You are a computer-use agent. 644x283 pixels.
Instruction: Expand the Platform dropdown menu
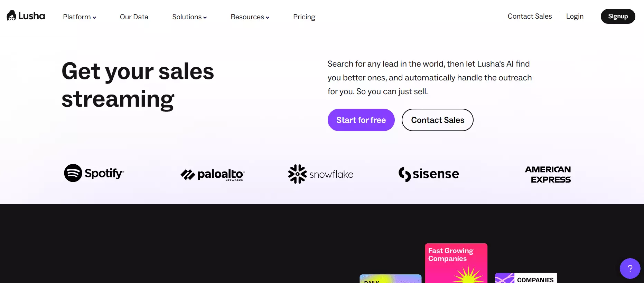pos(80,17)
